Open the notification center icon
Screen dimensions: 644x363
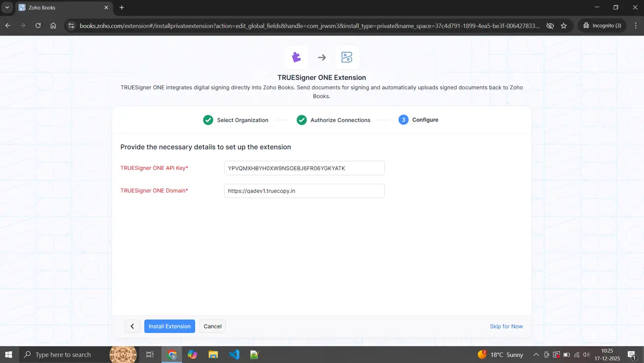click(x=632, y=355)
